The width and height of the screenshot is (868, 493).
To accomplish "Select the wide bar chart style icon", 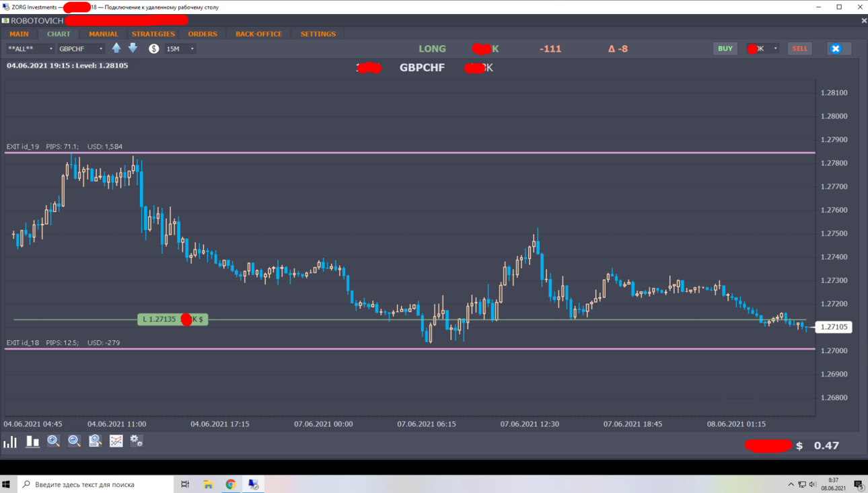I will (x=32, y=441).
